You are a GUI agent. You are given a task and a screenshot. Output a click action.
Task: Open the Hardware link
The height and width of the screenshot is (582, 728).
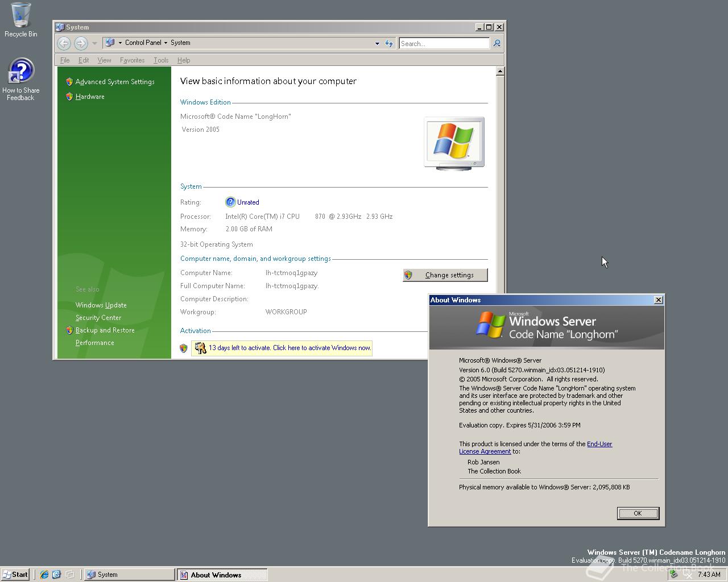[90, 97]
